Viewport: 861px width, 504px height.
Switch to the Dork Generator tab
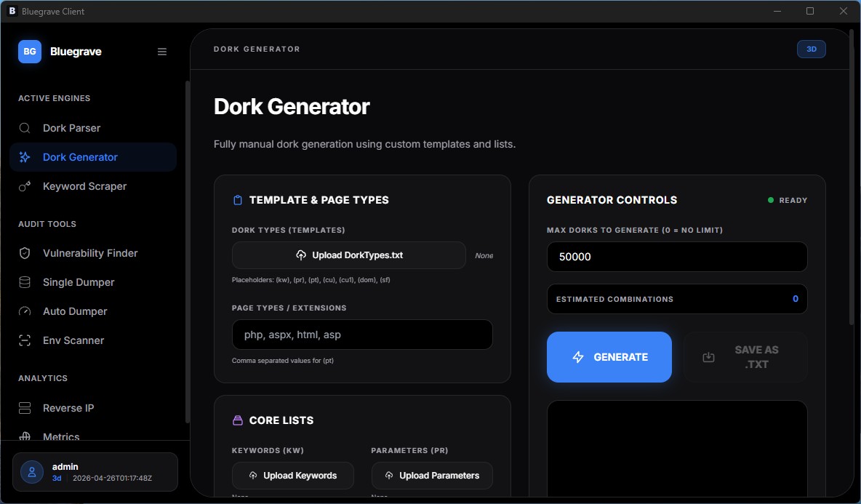point(81,156)
